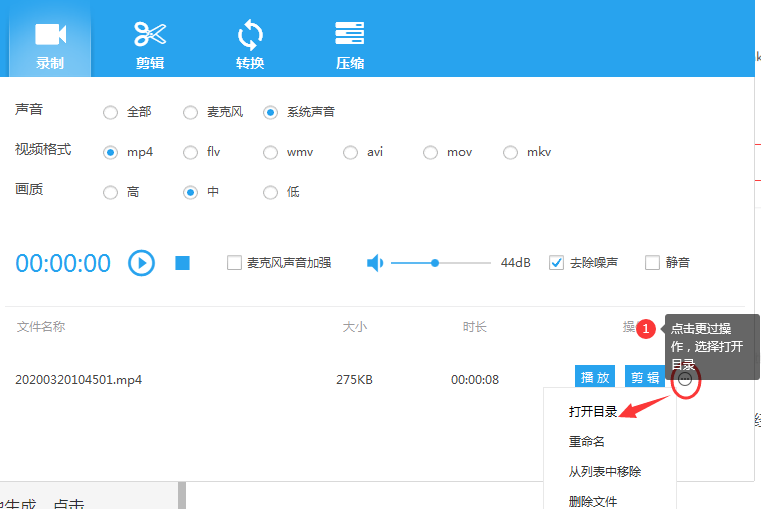Image resolution: width=761 pixels, height=509 pixels.
Task: Select 麦克风 as sound source
Action: coord(190,113)
